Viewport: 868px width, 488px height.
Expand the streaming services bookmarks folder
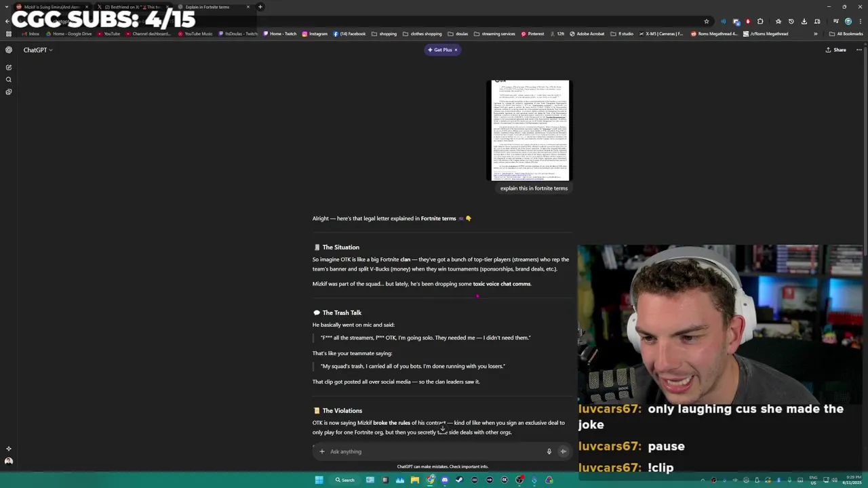pyautogui.click(x=494, y=34)
